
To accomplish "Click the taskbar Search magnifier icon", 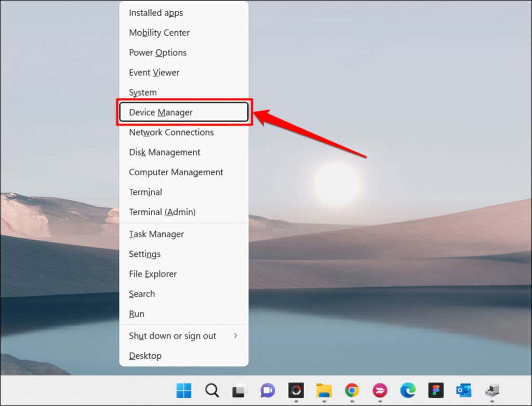I will tap(212, 390).
